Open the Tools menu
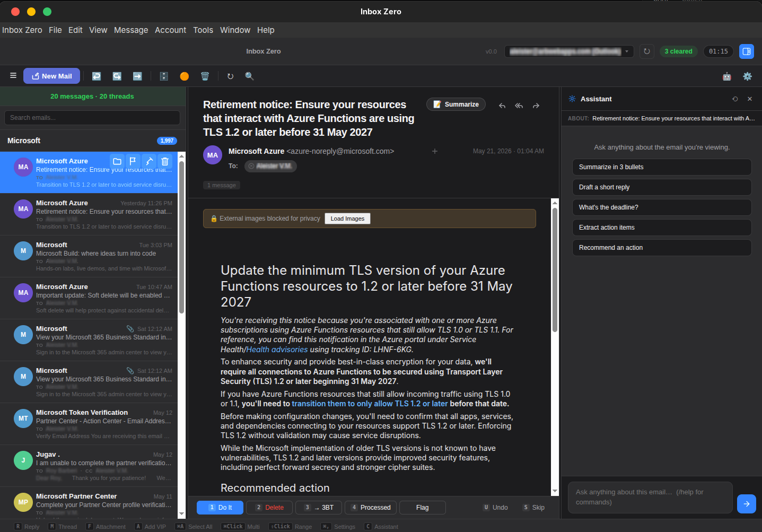762x532 pixels. coord(203,30)
